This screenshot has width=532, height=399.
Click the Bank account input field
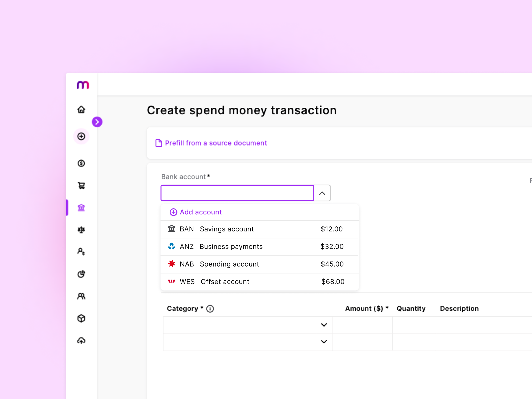[237, 193]
